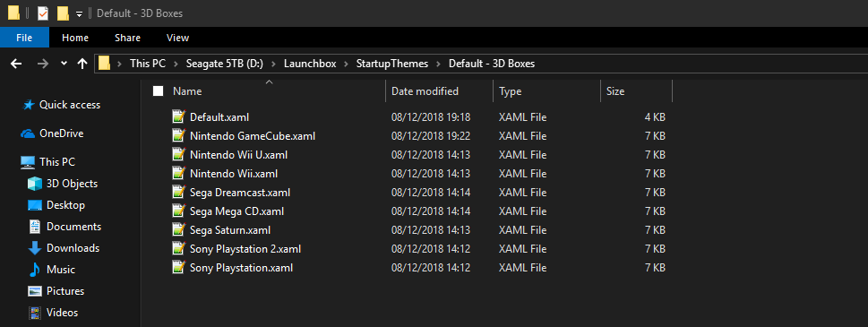Expand the chevron after 'This PC' breadcrumb
The image size is (868, 327).
point(176,64)
